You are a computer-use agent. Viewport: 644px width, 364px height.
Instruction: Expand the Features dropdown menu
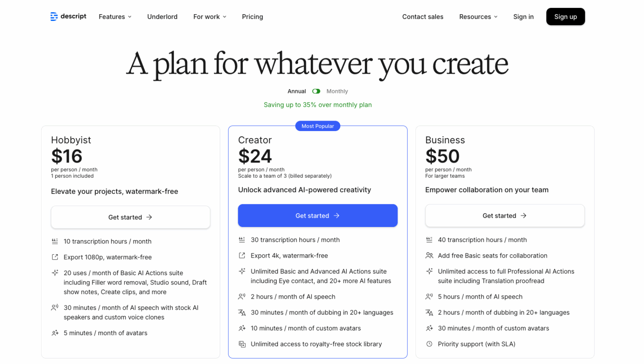pyautogui.click(x=115, y=17)
